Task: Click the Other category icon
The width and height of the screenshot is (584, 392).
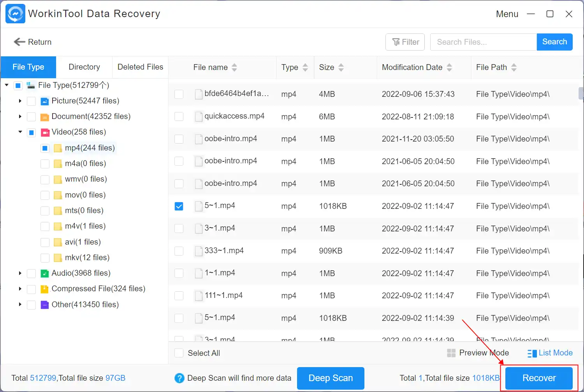Action: pos(45,304)
